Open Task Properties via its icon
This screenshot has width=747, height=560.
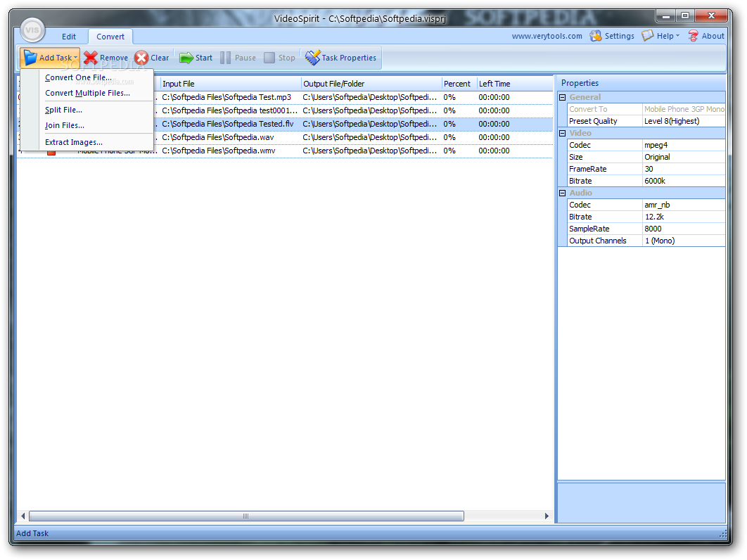[312, 58]
